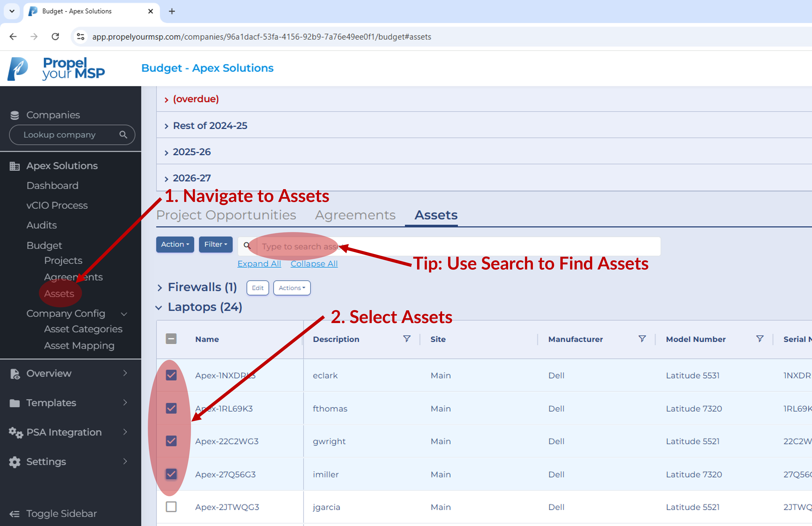The height and width of the screenshot is (526, 812).
Task: Expand the Templates sidebar menu
Action: click(125, 403)
